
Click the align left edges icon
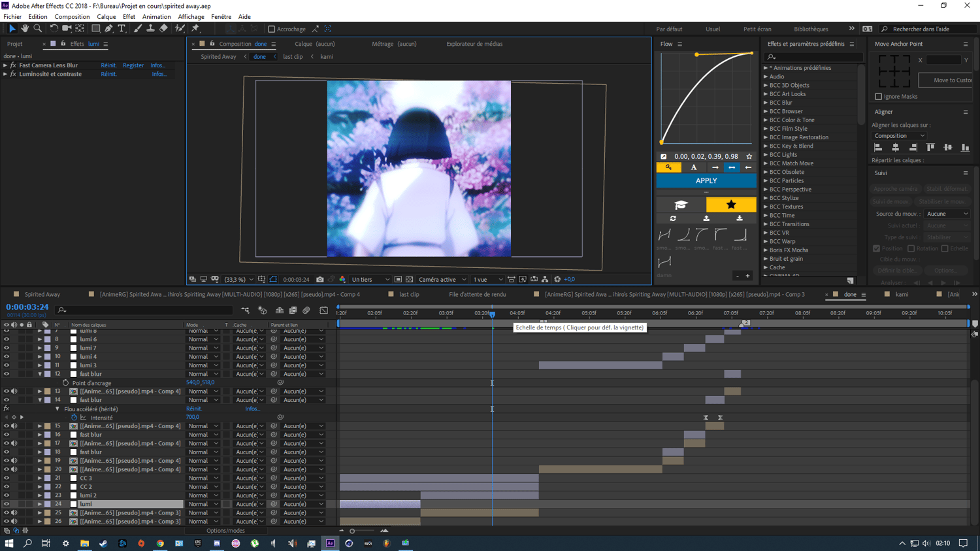(878, 148)
